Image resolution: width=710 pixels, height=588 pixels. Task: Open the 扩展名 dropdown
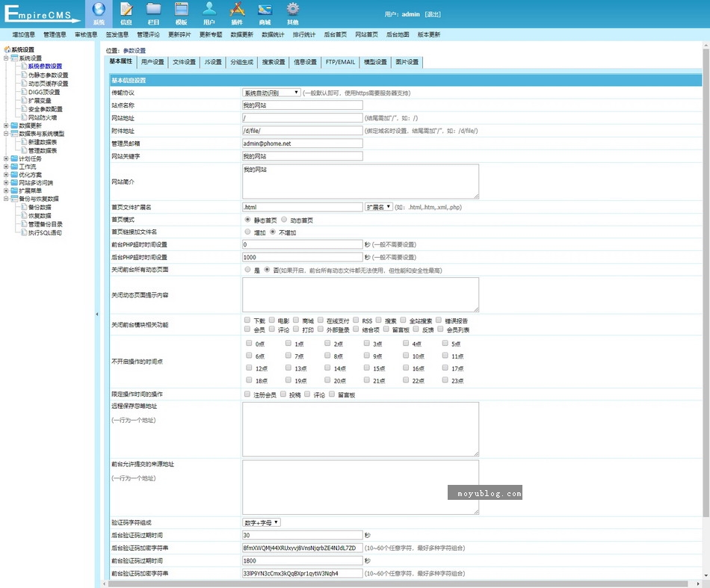tap(379, 207)
